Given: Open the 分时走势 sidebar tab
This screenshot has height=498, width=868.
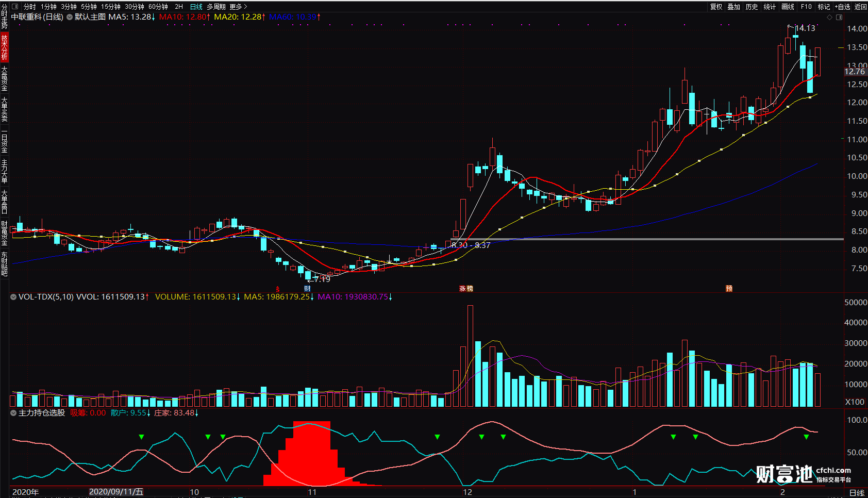Looking at the screenshot, I should click(4, 16).
